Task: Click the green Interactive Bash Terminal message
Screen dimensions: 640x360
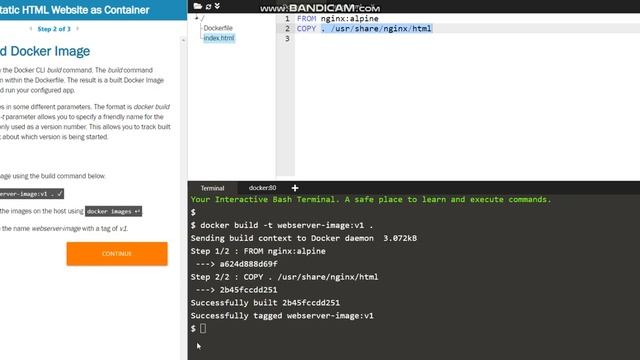Action: click(x=371, y=199)
